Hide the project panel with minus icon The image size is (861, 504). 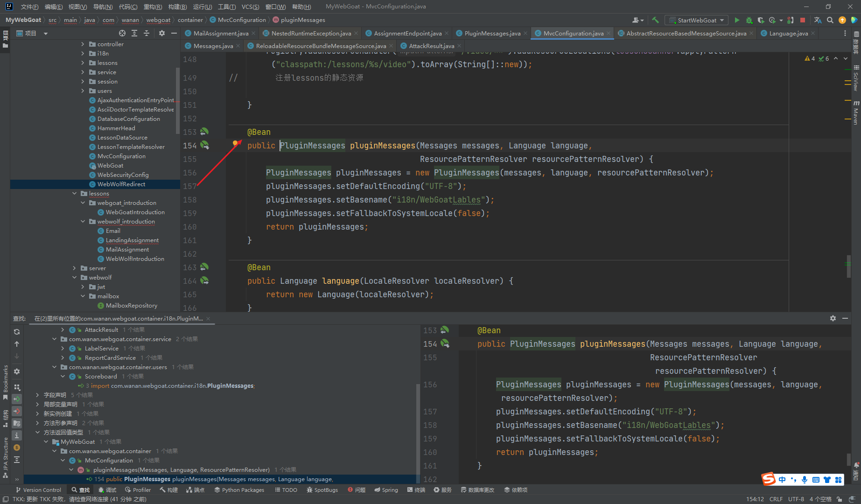pos(174,33)
